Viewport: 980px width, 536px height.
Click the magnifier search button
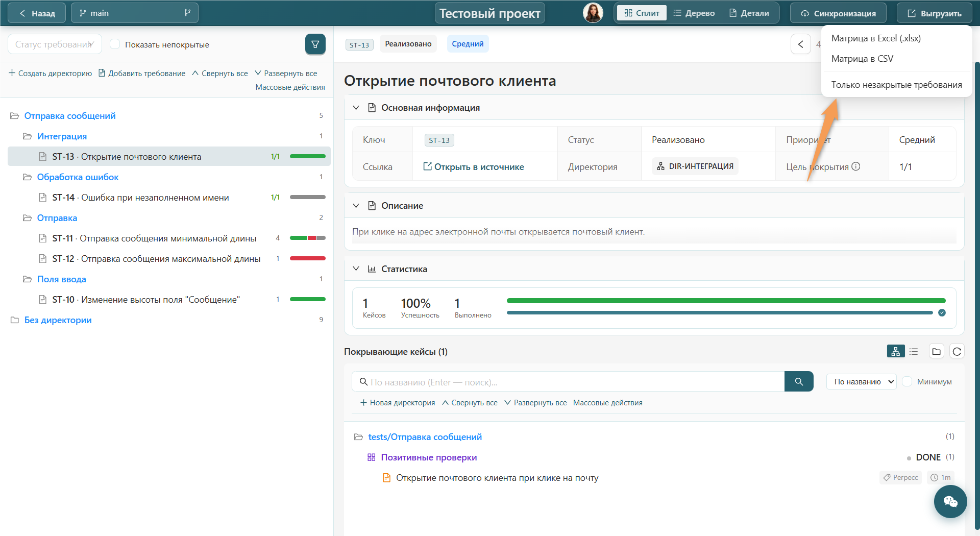point(799,381)
